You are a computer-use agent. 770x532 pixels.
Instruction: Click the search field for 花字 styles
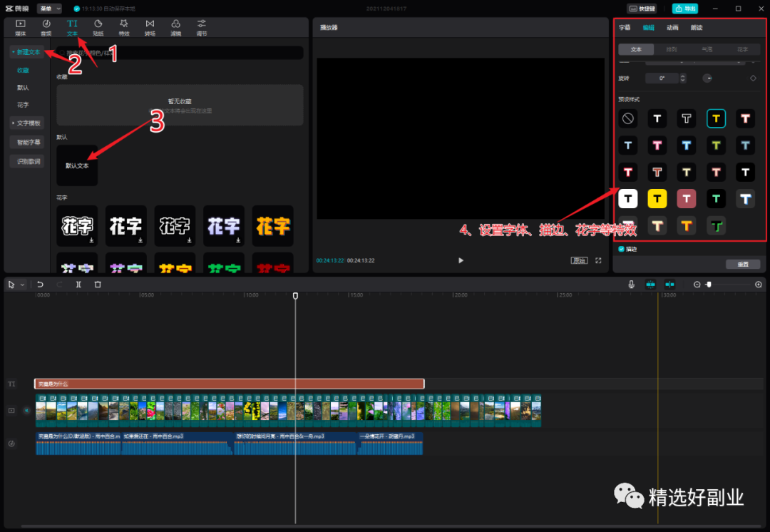click(182, 53)
